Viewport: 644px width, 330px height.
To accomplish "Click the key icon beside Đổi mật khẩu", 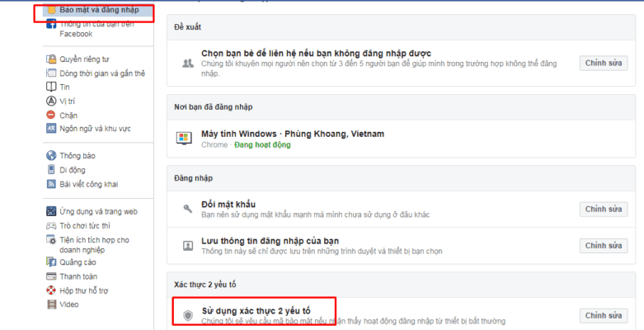I will [x=187, y=210].
